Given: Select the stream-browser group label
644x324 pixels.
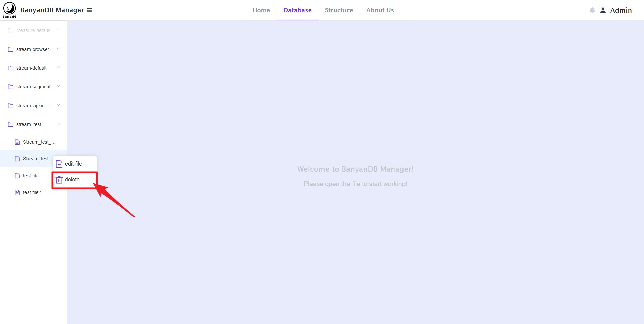Looking at the screenshot, I should [35, 49].
